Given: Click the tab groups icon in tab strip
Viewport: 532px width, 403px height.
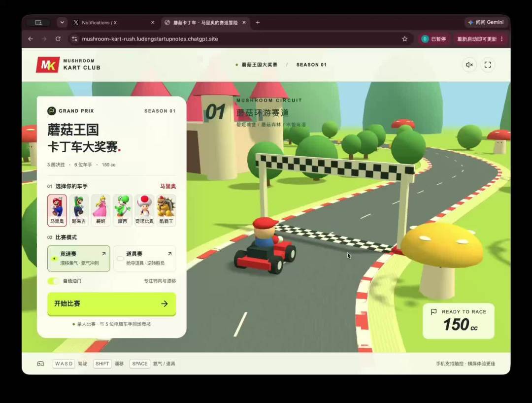Looking at the screenshot, I should (38, 22).
